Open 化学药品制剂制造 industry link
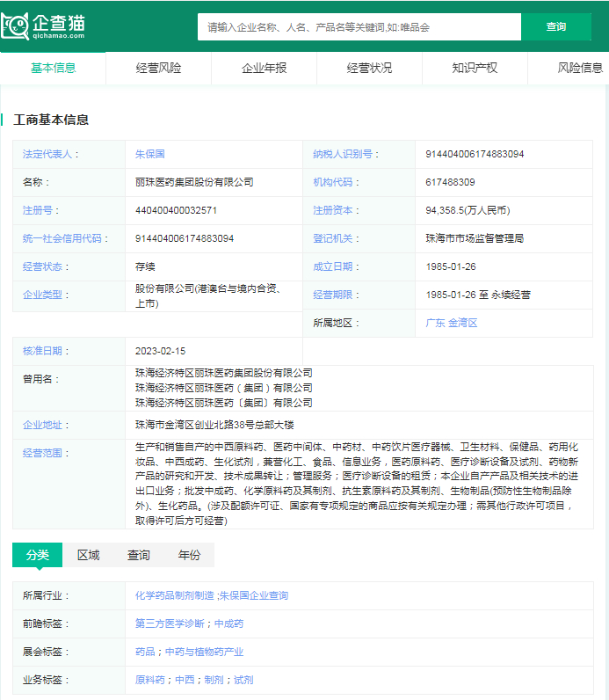The height and width of the screenshot is (700, 609). [x=174, y=595]
